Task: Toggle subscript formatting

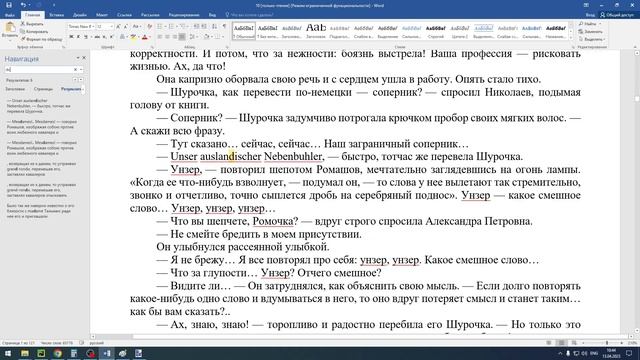Action: (x=104, y=37)
